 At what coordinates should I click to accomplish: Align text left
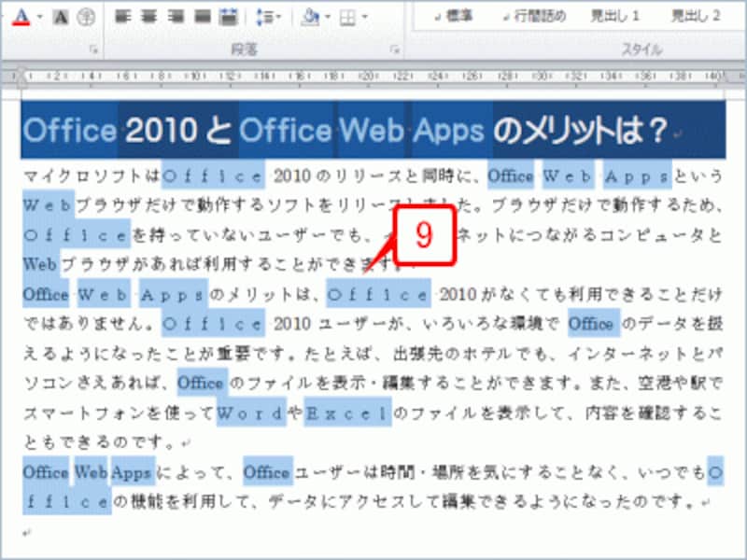pos(123,17)
